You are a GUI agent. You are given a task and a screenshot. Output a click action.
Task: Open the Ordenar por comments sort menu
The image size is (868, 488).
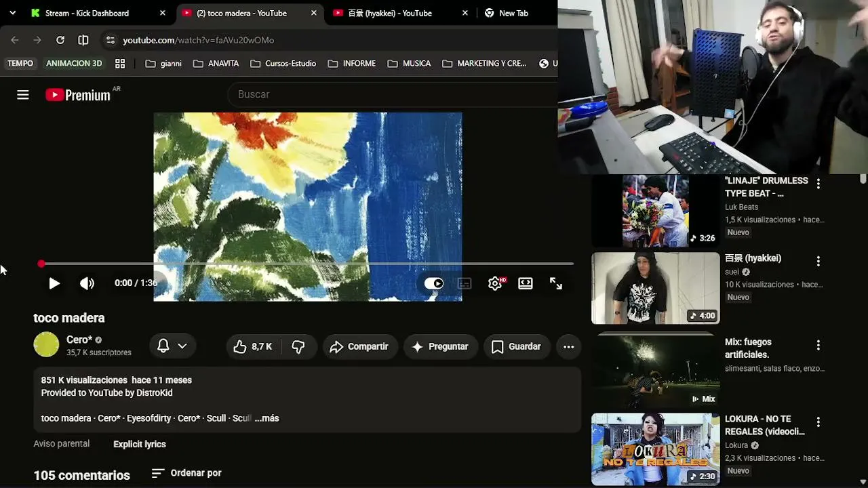(186, 473)
